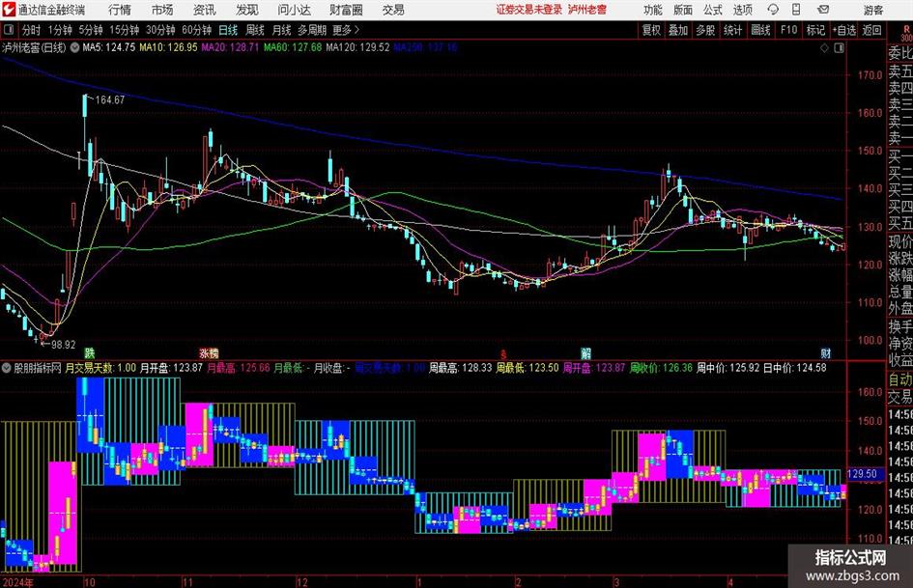
Task: Click the 叠加 overlay button
Action: point(678,30)
